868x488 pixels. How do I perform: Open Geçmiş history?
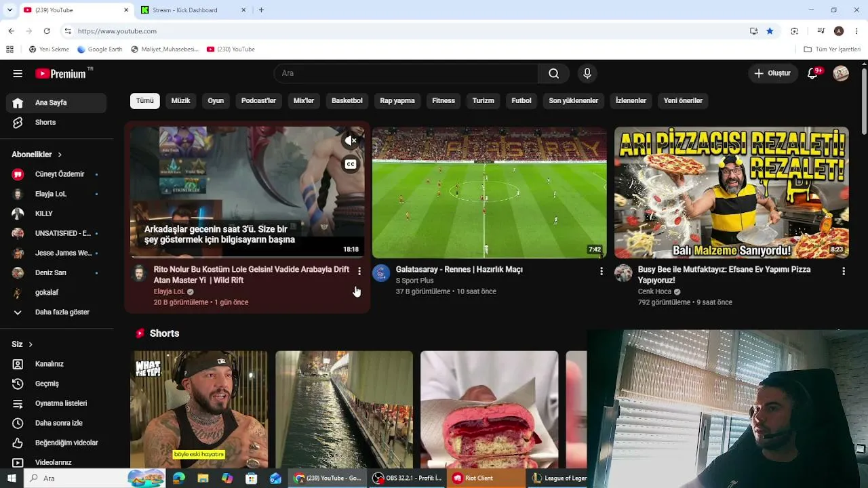click(56, 384)
